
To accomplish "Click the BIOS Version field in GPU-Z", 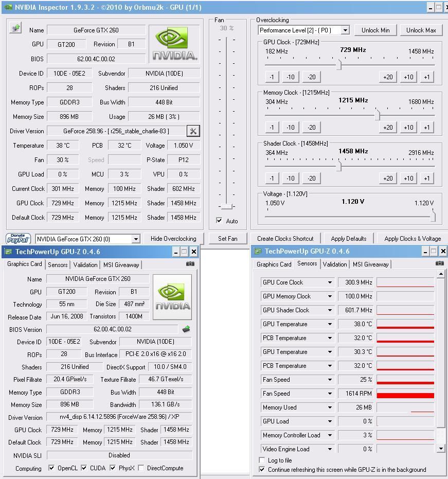I will coord(112,329).
